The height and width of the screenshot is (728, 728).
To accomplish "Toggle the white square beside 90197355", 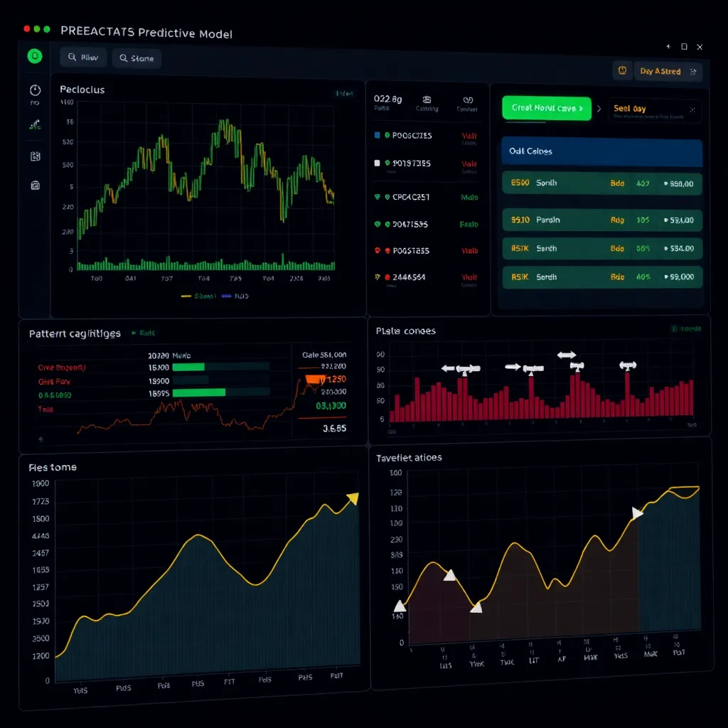I will 377,163.
